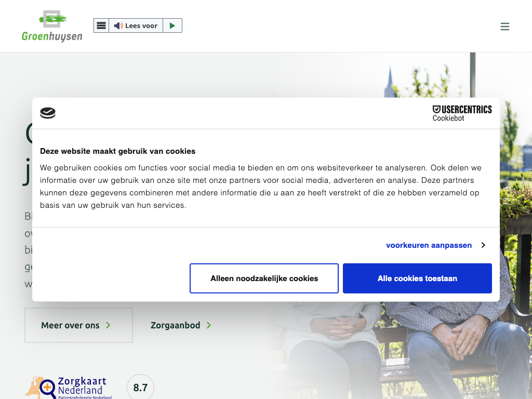The height and width of the screenshot is (399, 532).
Task: Click the Groenhuysen logo
Action: (52, 26)
